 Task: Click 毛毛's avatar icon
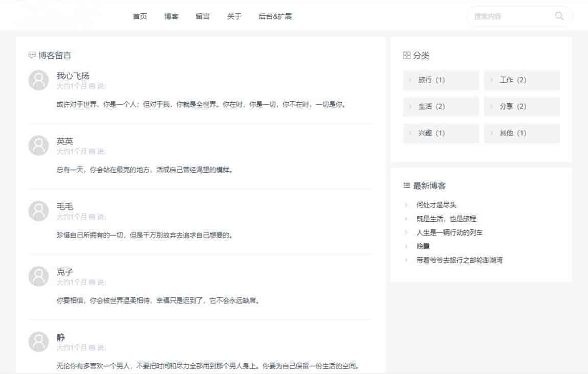pos(38,211)
